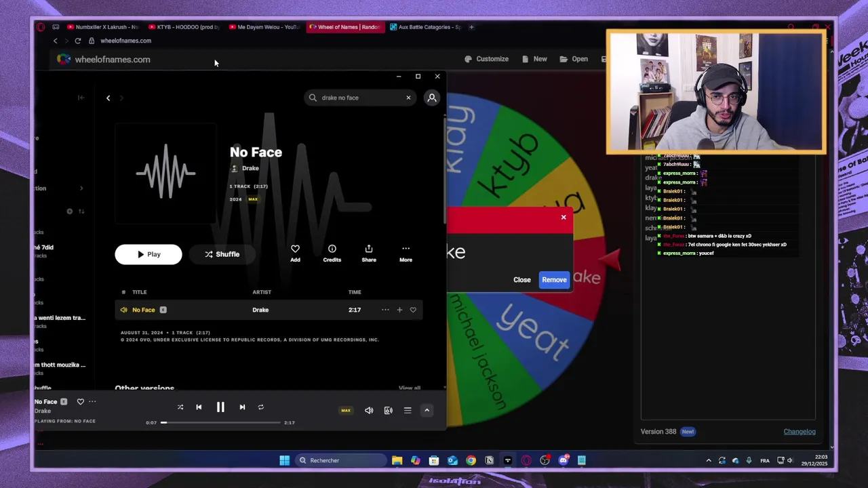The image size is (868, 488).
Task: Open Drake artist link under album title
Action: (x=250, y=168)
